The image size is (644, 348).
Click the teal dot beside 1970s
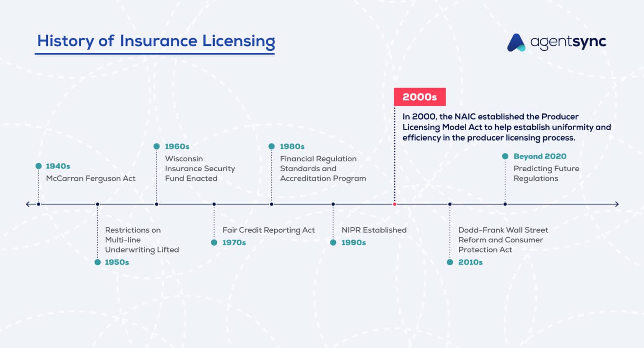click(214, 242)
